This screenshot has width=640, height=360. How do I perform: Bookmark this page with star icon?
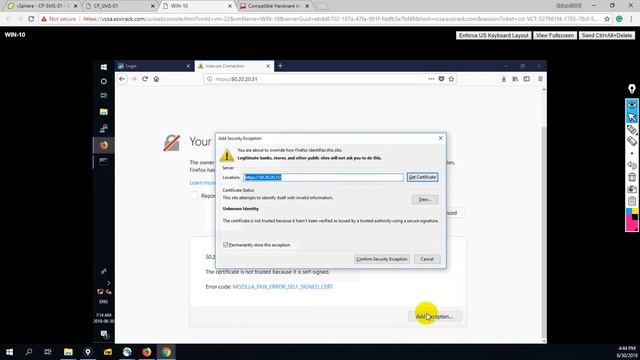click(x=451, y=79)
